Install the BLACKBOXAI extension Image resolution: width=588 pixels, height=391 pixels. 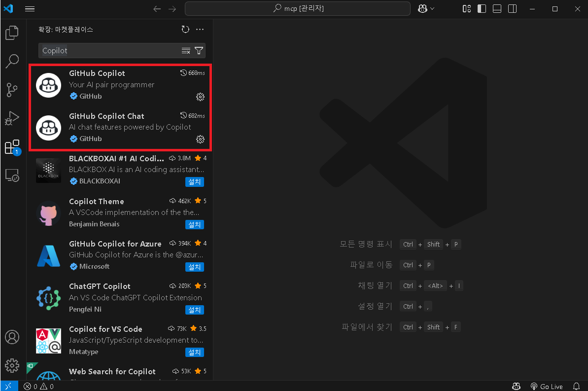195,182
